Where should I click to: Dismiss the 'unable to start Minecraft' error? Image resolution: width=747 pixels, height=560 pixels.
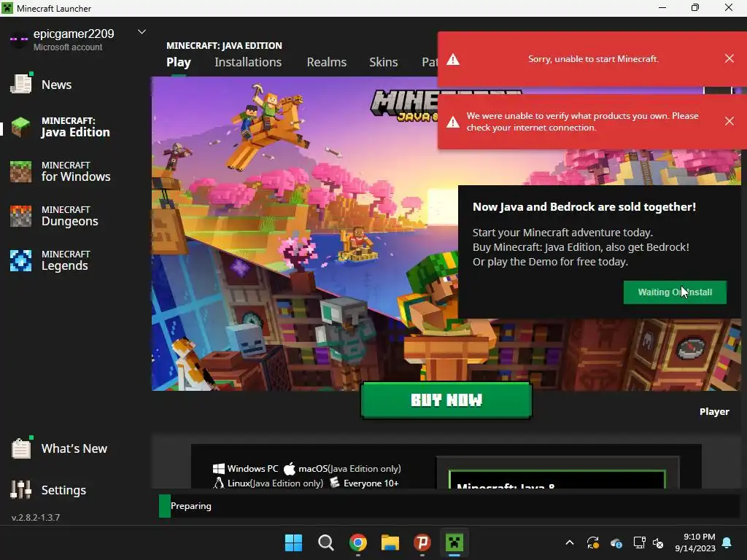729,58
